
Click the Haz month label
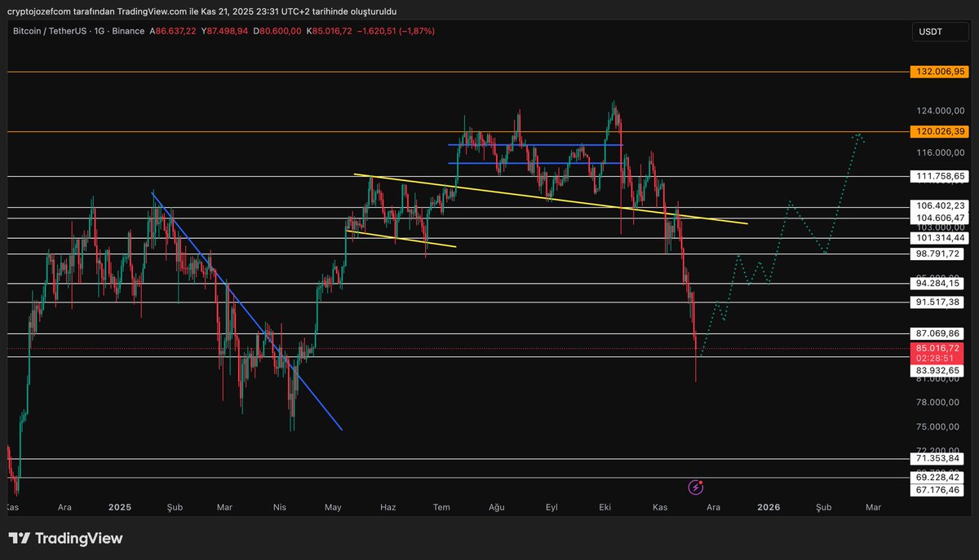pyautogui.click(x=388, y=507)
